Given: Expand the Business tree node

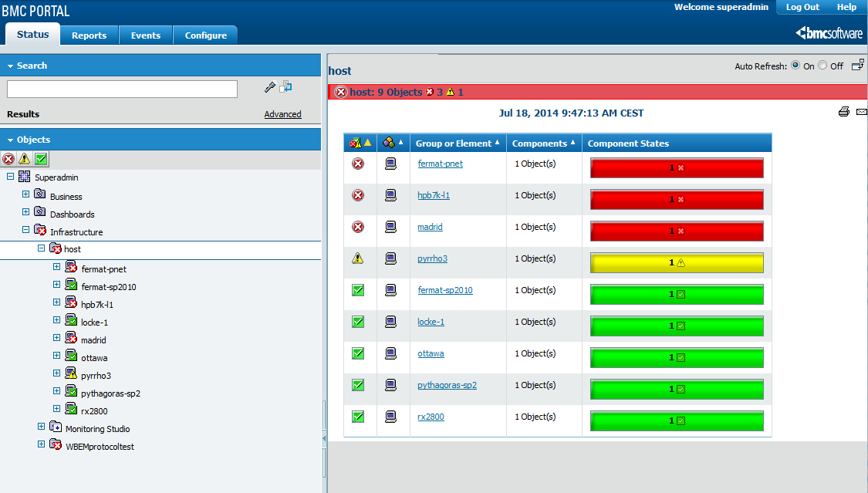Looking at the screenshot, I should point(25,194).
